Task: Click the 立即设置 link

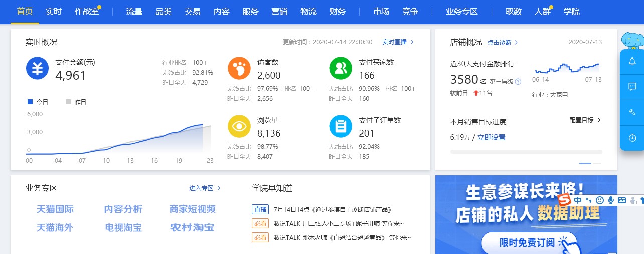Action: tap(492, 137)
